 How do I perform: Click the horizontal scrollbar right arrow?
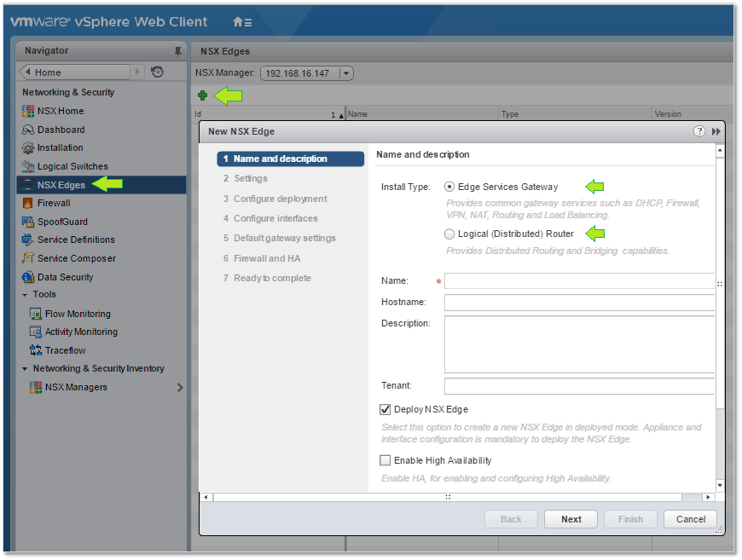pos(708,498)
